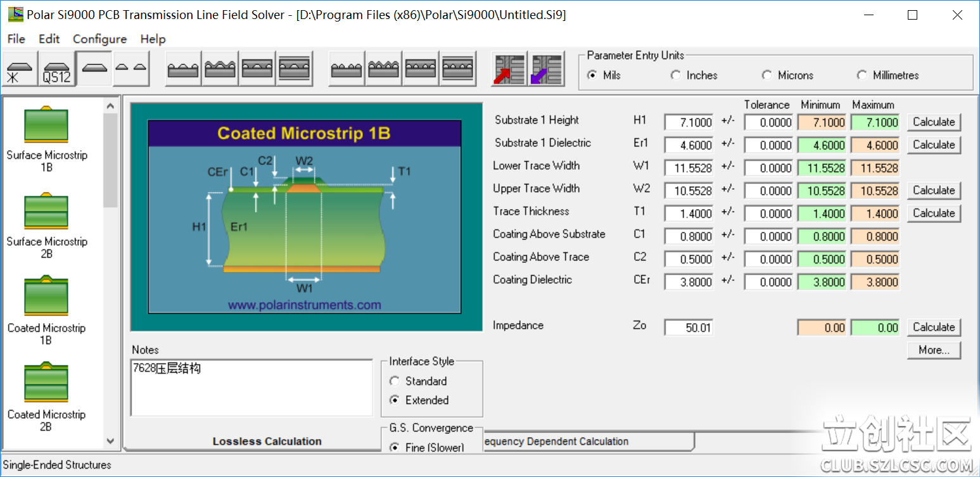
Task: Open the Edit menu
Action: (49, 39)
